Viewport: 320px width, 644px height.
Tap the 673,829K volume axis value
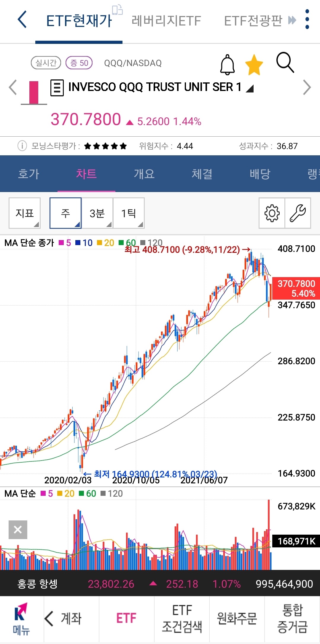(297, 506)
